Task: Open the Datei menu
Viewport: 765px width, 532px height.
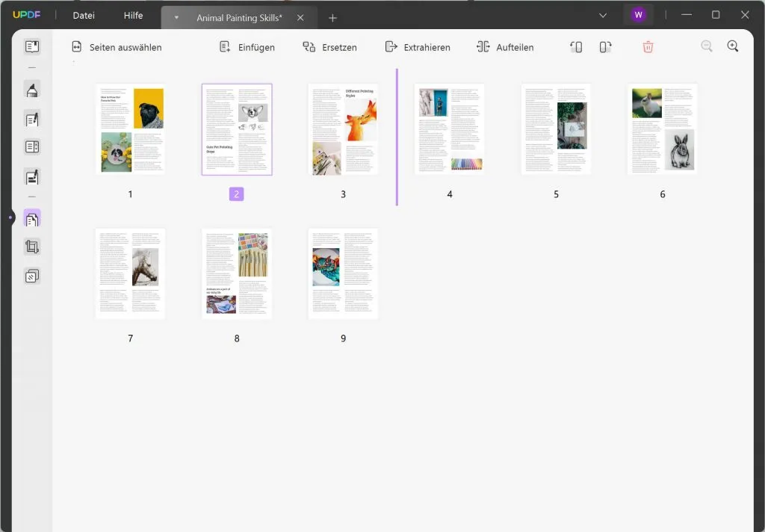Action: click(x=82, y=15)
